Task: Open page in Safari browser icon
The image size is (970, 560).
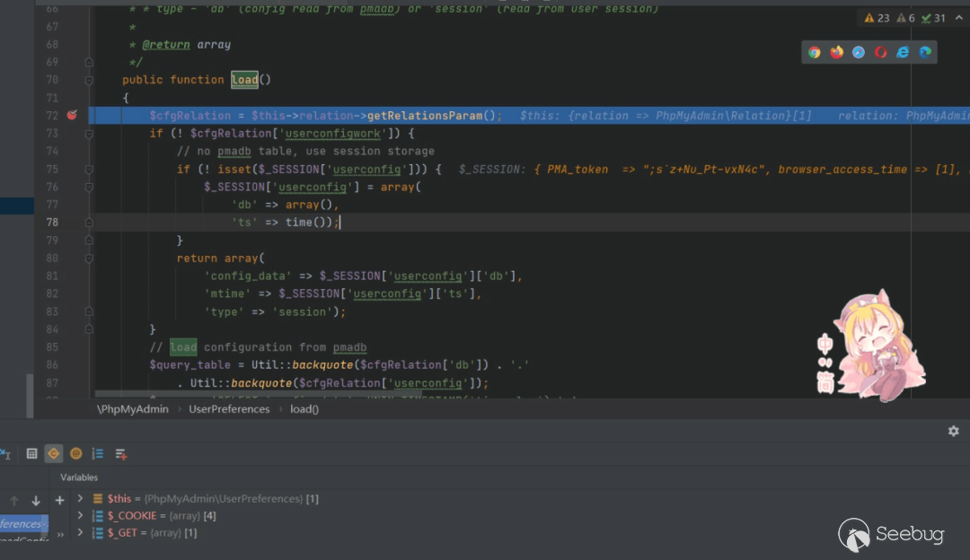Action: [859, 52]
